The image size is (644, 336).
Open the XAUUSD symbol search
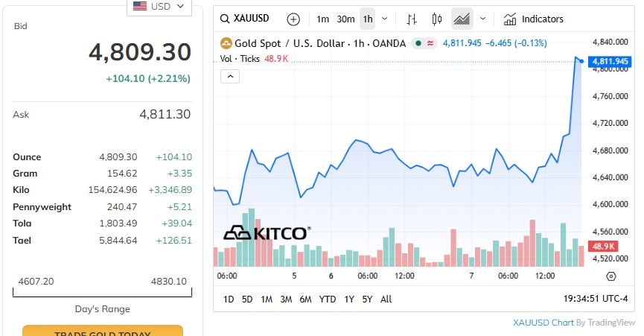tap(250, 19)
